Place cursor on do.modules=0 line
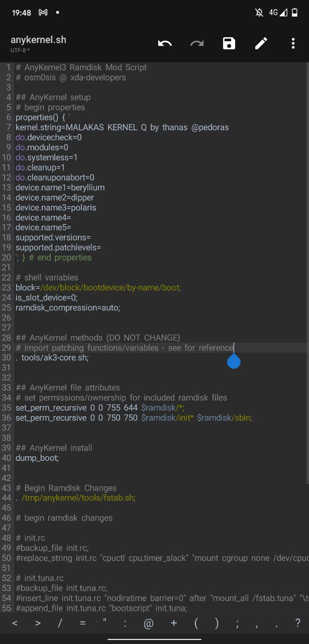 tap(42, 147)
